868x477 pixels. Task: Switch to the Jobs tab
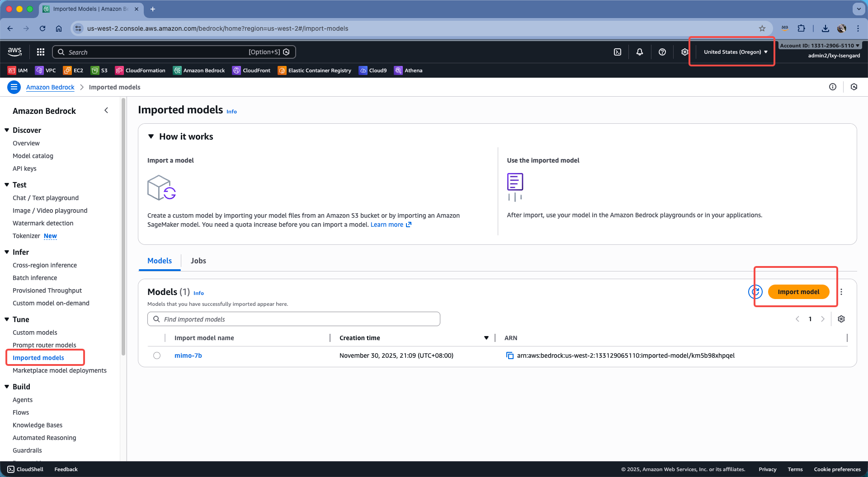pos(198,261)
